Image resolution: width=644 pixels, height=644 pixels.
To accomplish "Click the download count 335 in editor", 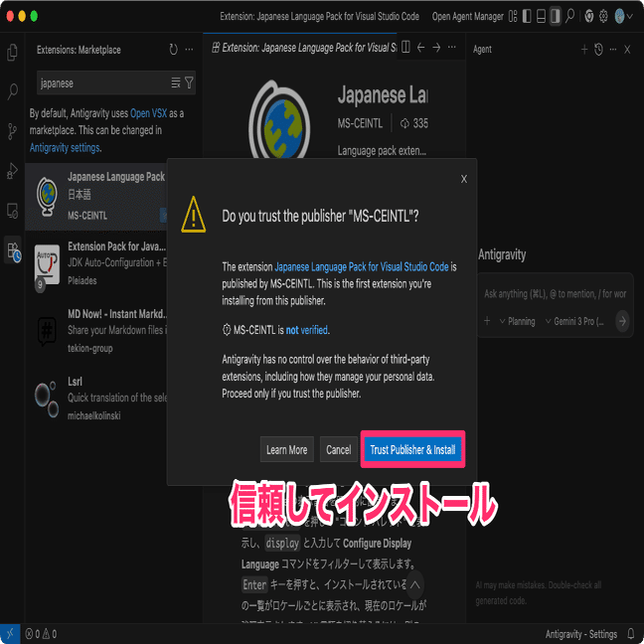I will click(414, 123).
